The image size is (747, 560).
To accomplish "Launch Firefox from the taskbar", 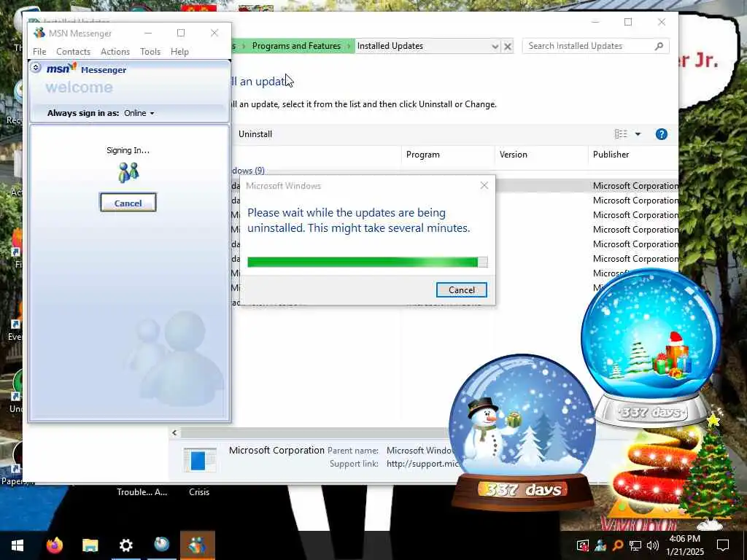I will 55,545.
